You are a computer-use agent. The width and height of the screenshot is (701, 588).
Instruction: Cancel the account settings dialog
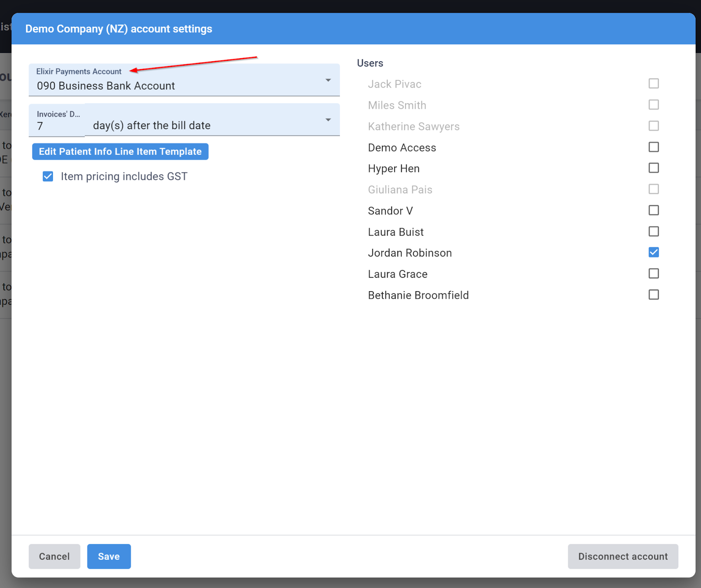[x=54, y=556]
